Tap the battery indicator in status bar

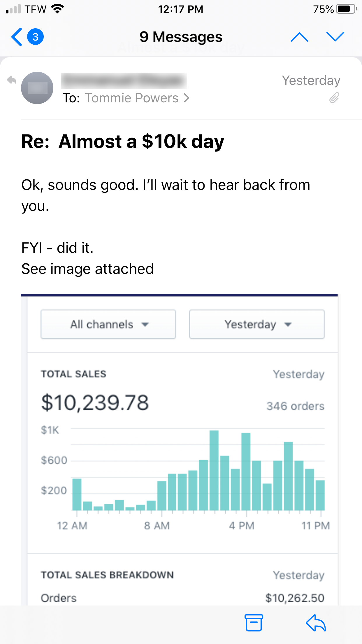(346, 9)
